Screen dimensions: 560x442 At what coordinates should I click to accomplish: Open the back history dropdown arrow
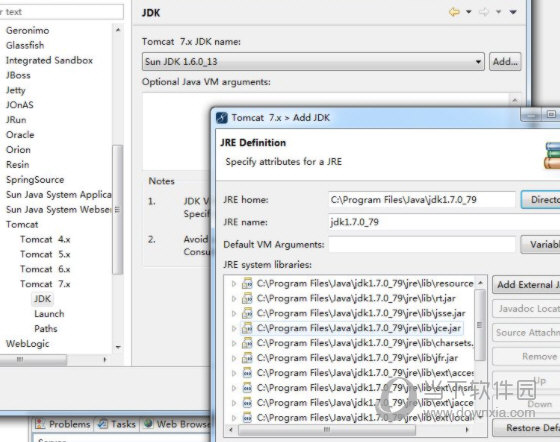[469, 12]
